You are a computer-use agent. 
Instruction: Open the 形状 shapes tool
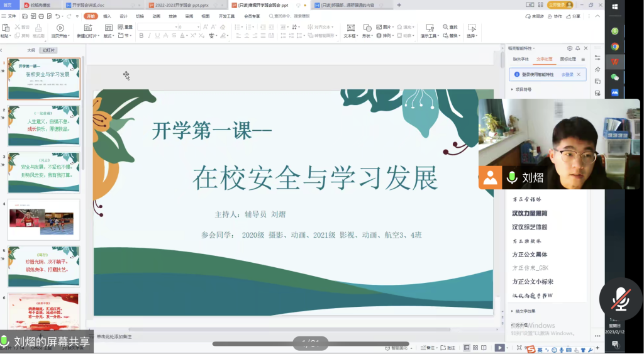click(368, 28)
